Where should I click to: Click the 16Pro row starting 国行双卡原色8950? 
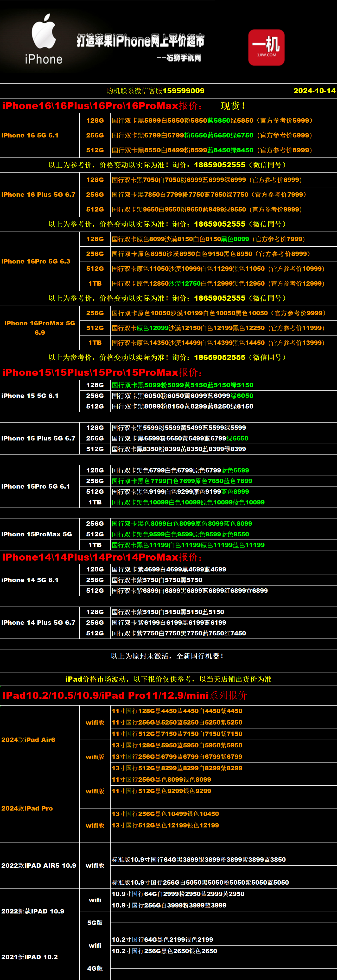(224, 254)
